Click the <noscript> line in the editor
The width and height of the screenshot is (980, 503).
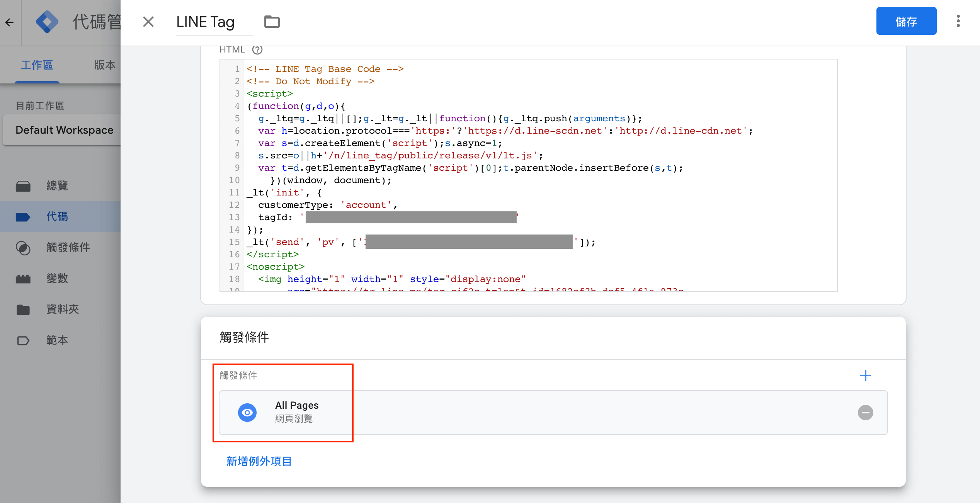[276, 267]
